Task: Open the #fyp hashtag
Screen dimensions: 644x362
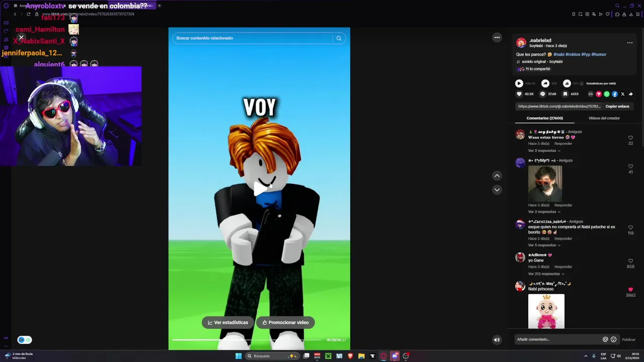Action: coord(586,54)
